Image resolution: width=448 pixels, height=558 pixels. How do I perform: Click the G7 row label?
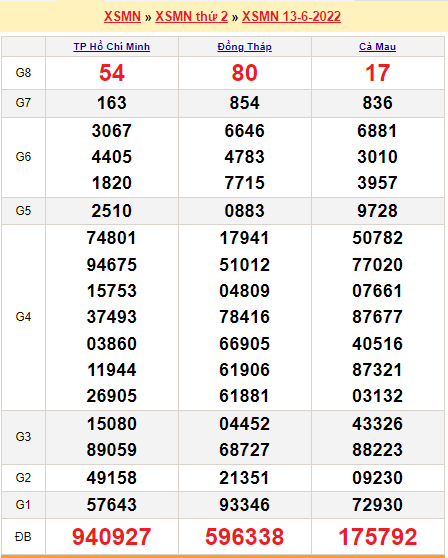tap(23, 103)
